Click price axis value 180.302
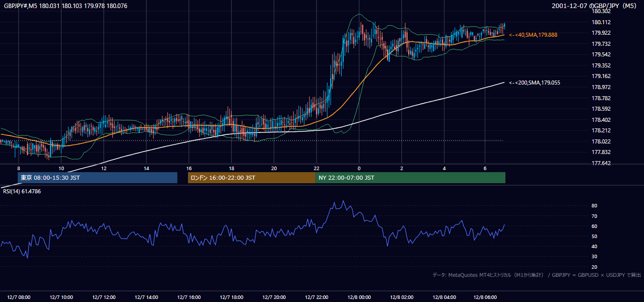This screenshot has height=302, width=644. click(x=601, y=11)
